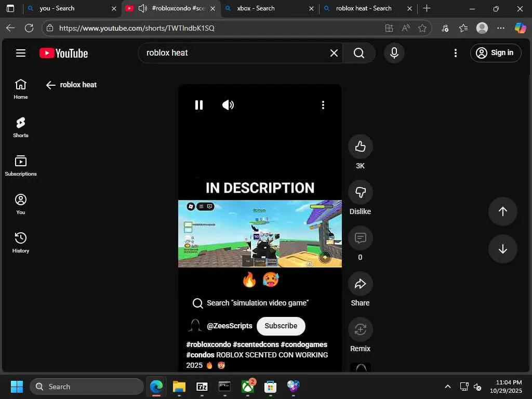
Task: Open the Windows Start menu
Action: 17,387
